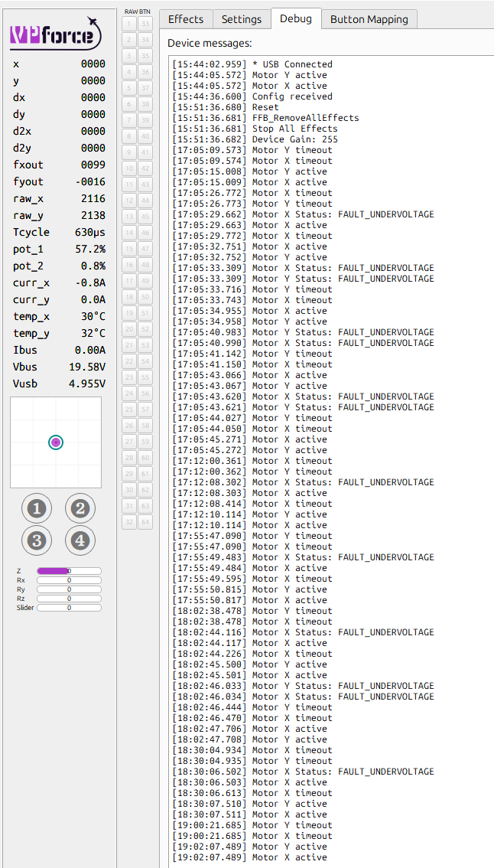This screenshot has width=494, height=868.
Task: Click the 18:30:06.502 undervoltage fault line
Action: click(303, 772)
